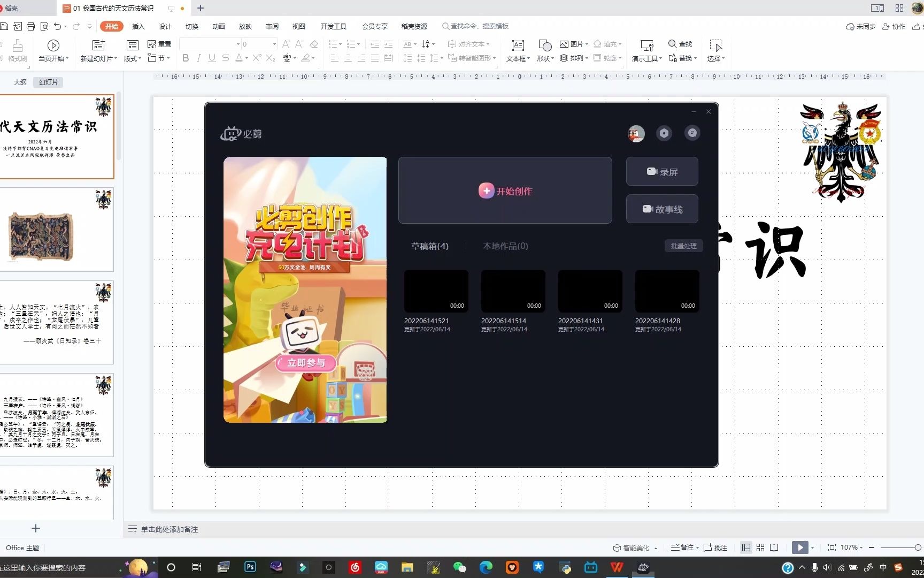This screenshot has height=578, width=924.
Task: Open the 录屏 screen recording option
Action: [x=662, y=172]
